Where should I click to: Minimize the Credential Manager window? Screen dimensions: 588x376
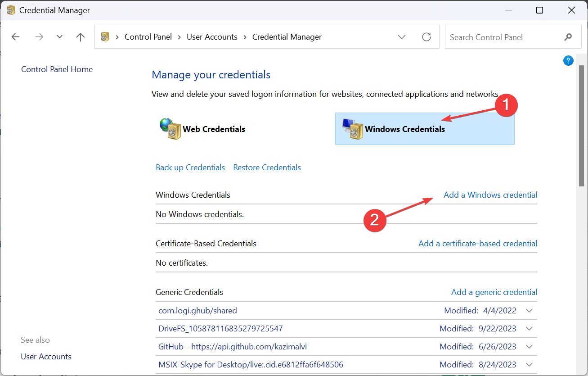(507, 10)
